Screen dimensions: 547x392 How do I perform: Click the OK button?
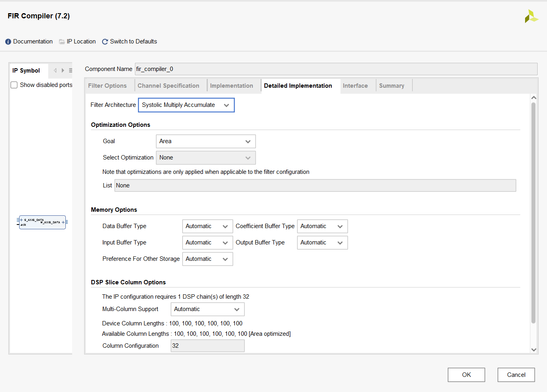(x=466, y=375)
